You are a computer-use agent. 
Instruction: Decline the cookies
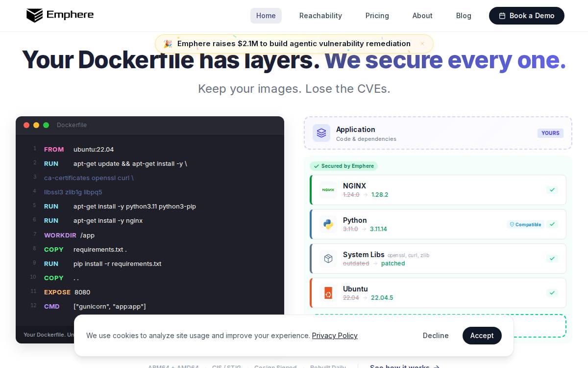[436, 336]
